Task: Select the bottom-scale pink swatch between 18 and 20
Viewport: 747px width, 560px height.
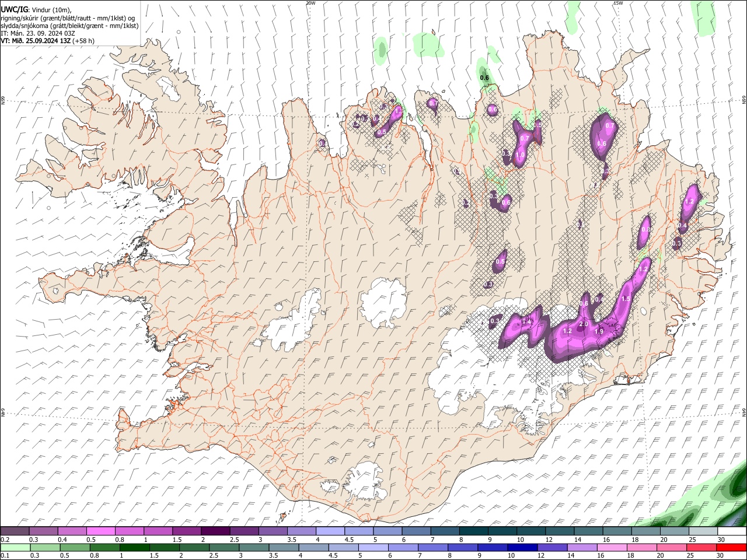Action: tap(642, 547)
